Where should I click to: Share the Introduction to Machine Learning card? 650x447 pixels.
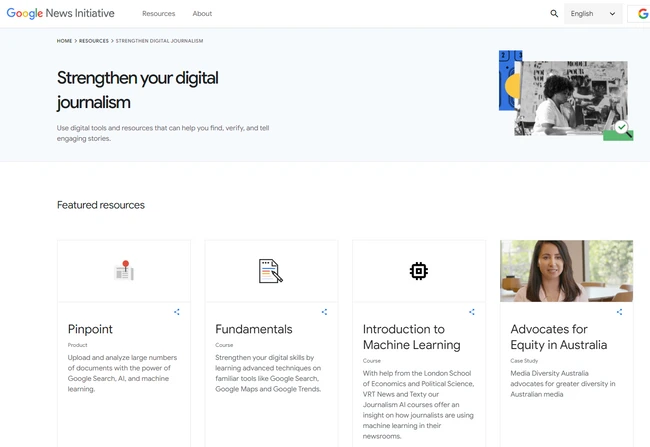click(472, 312)
